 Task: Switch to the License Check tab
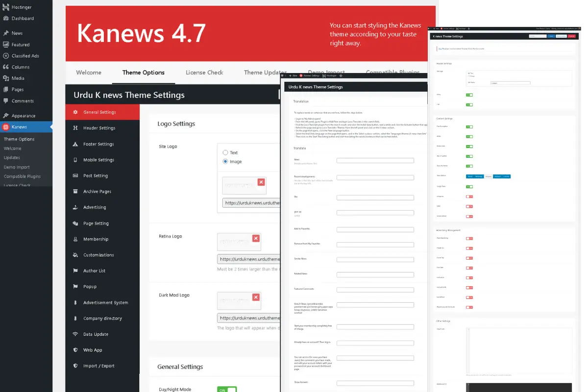(204, 73)
